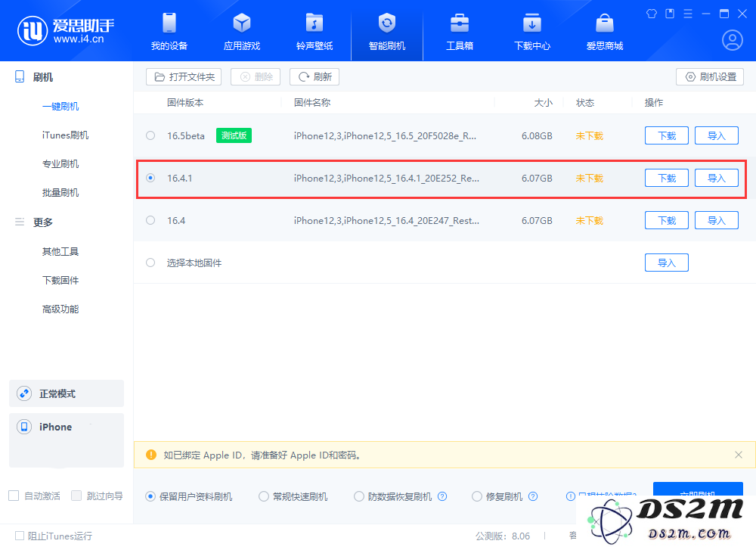Select 专业刷机 in the sidebar
The image size is (756, 547).
click(x=60, y=164)
